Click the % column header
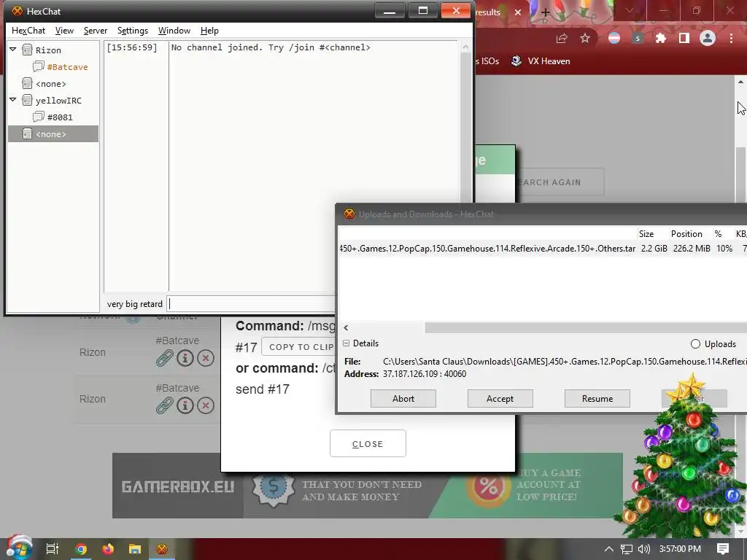 click(718, 234)
